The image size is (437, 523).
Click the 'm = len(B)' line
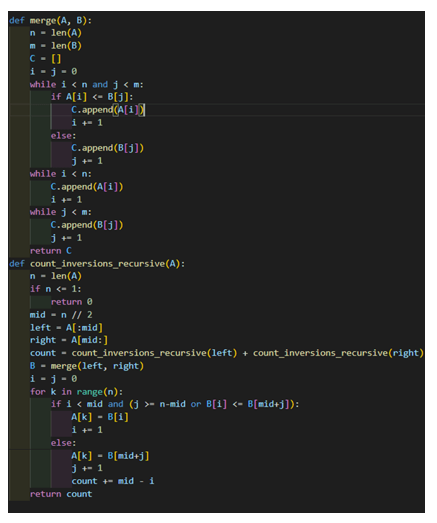[55, 46]
